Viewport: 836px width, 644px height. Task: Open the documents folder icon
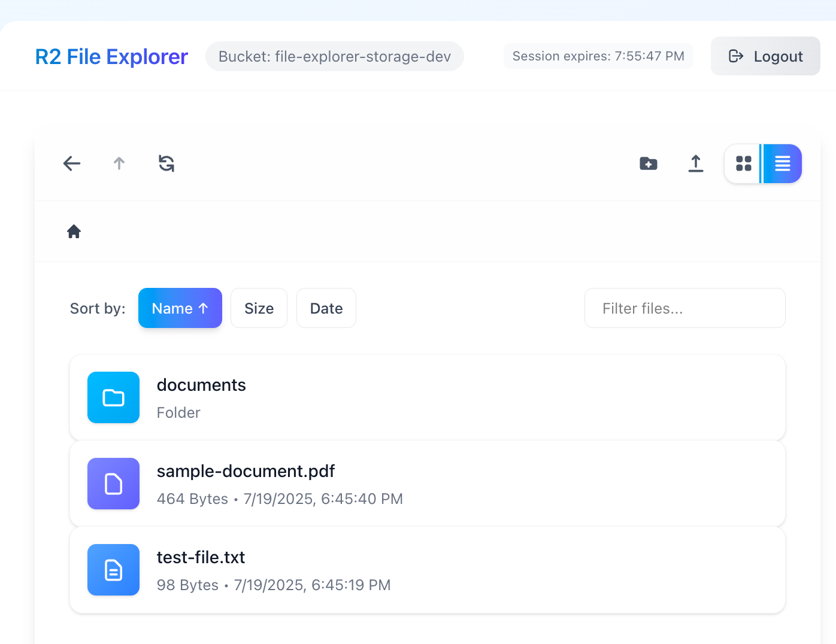113,397
